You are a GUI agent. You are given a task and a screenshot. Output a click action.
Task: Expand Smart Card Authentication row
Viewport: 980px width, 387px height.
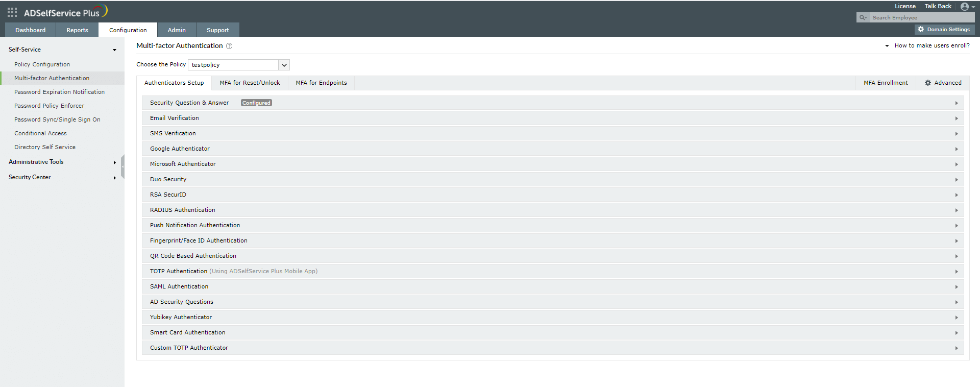[x=553, y=332]
